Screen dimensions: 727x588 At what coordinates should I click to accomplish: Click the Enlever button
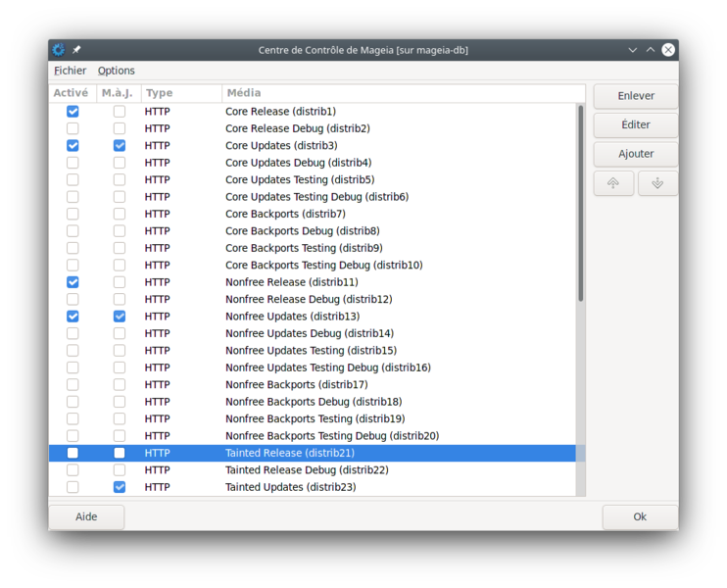click(636, 96)
